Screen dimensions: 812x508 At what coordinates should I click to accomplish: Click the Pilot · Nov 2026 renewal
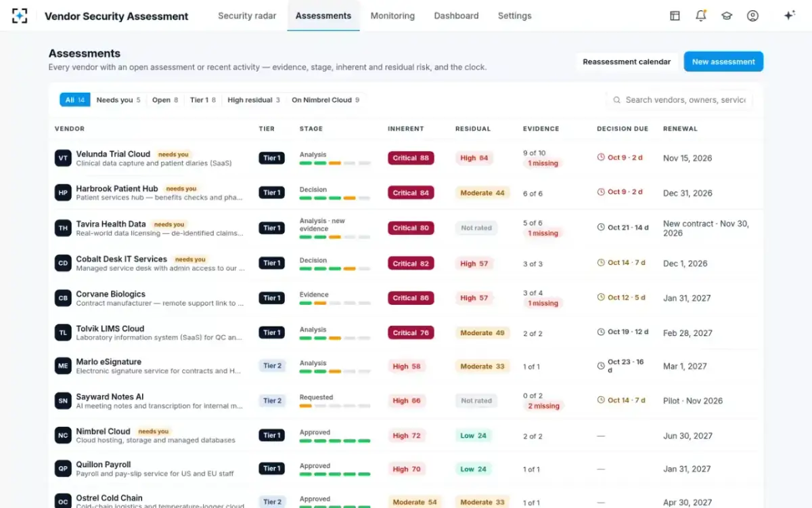click(x=693, y=401)
